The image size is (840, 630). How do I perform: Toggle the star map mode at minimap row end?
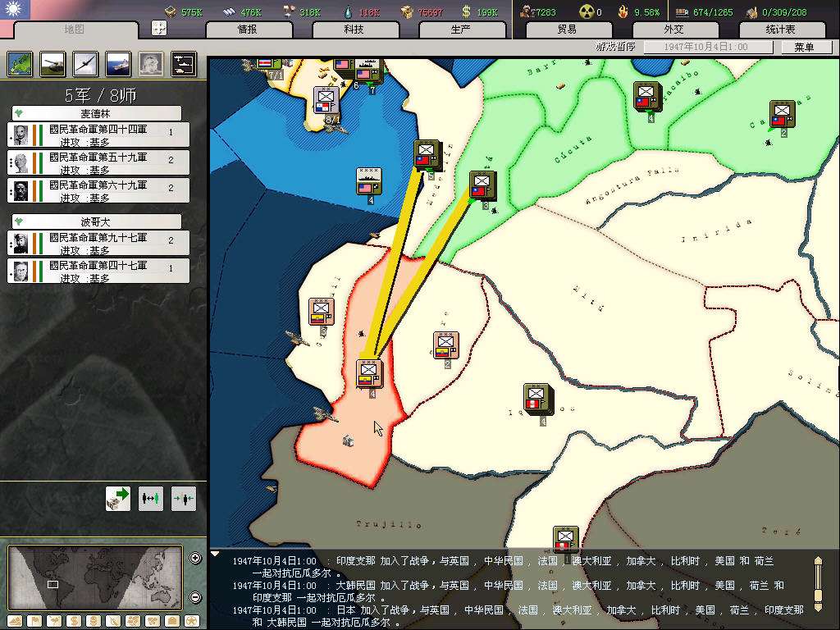tap(191, 621)
